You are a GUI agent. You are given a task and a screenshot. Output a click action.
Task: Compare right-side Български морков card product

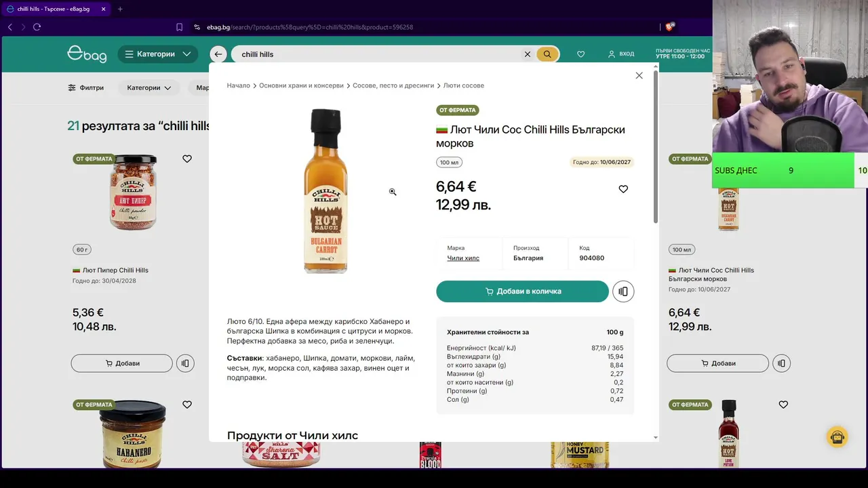(781, 363)
